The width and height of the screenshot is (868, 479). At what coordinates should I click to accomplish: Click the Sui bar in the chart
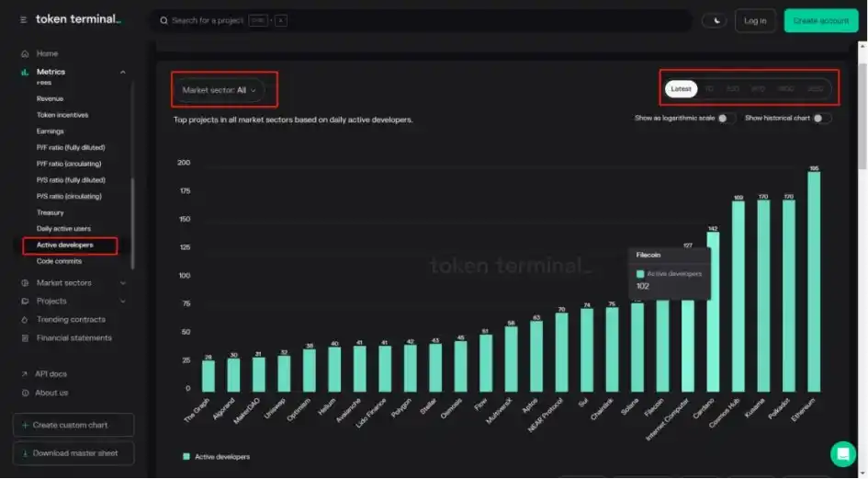pyautogui.click(x=587, y=350)
